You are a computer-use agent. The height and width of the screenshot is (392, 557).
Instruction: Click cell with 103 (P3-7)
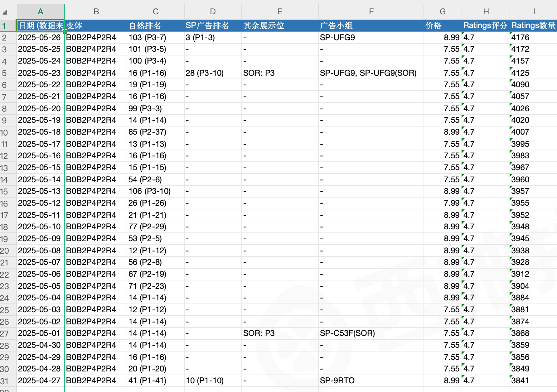coord(156,37)
